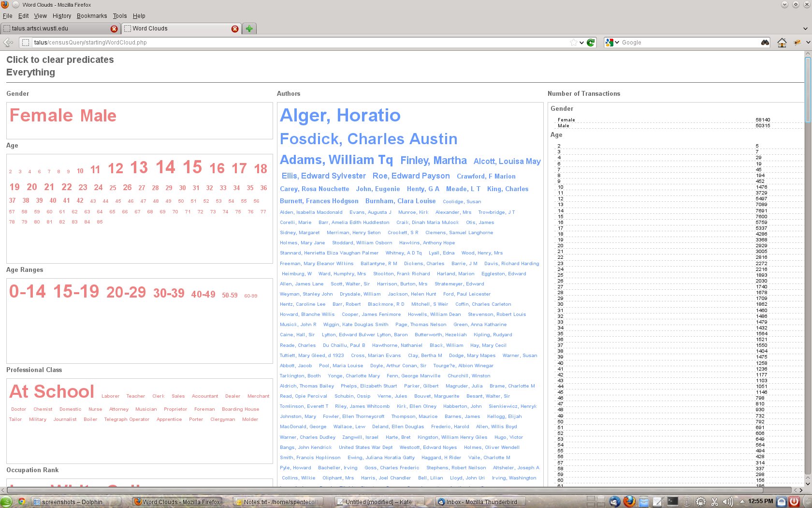Close the talus.artsci.wustl.edu tab
The width and height of the screenshot is (812, 508).
click(x=114, y=29)
